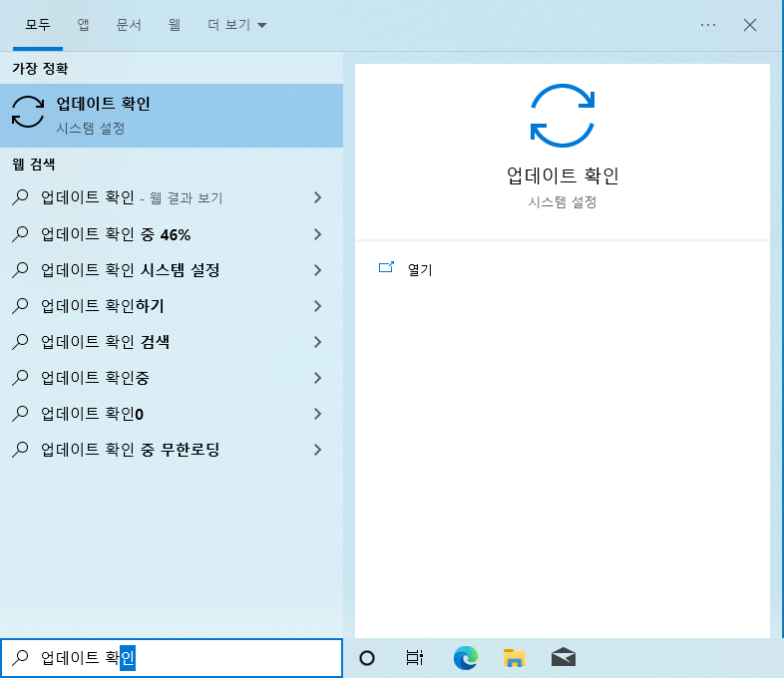Screen dimensions: 784x678
Task: Switch to the 문서 tab
Action: coord(129,25)
